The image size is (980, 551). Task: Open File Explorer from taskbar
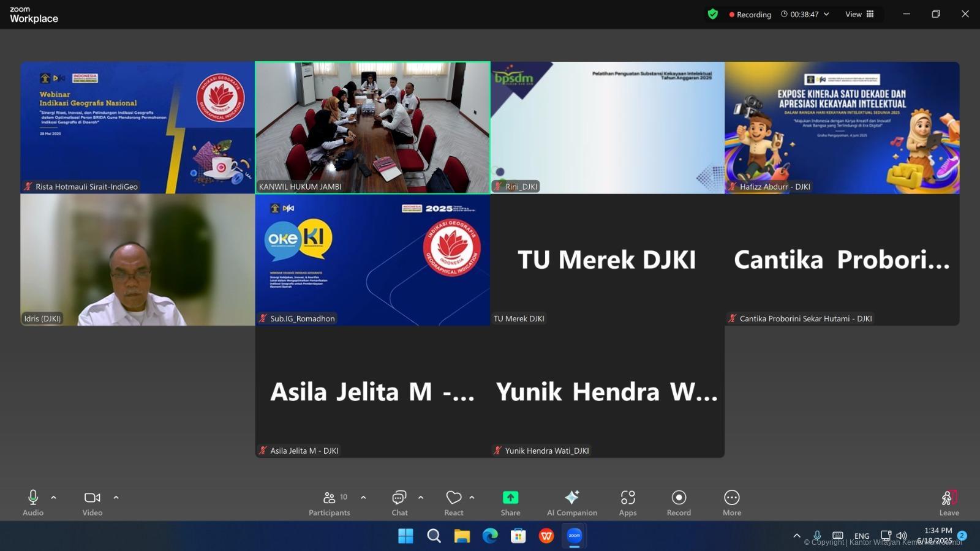(462, 536)
